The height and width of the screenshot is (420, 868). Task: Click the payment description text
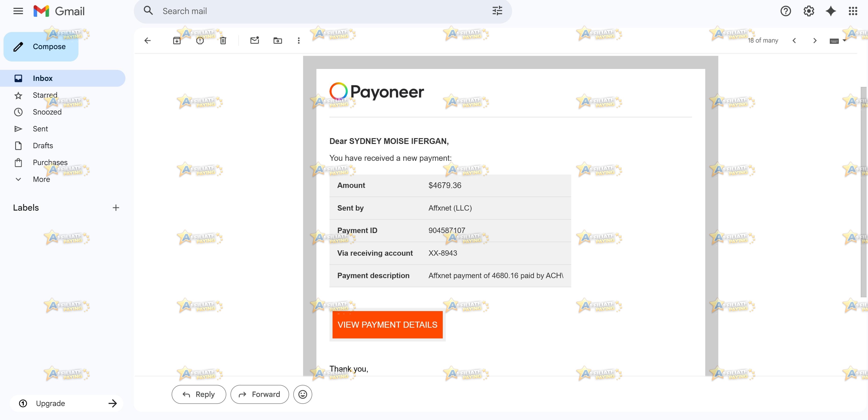(x=496, y=276)
